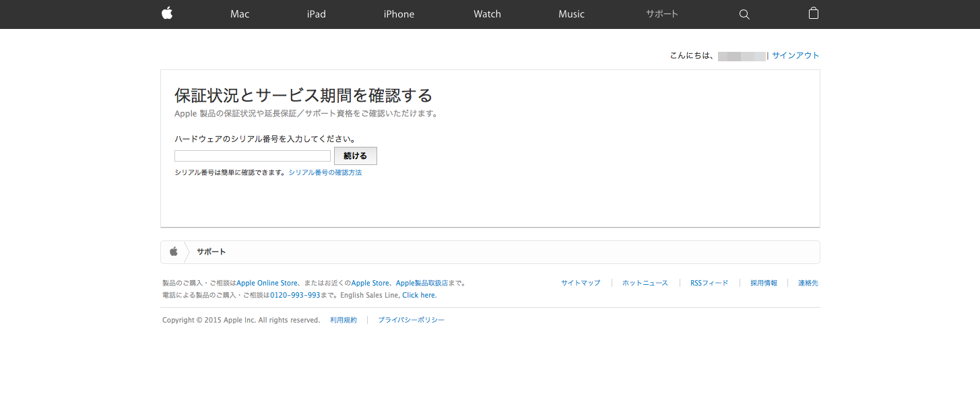Open the サポート nav menu item
The width and height of the screenshot is (980, 398).
coord(662,14)
